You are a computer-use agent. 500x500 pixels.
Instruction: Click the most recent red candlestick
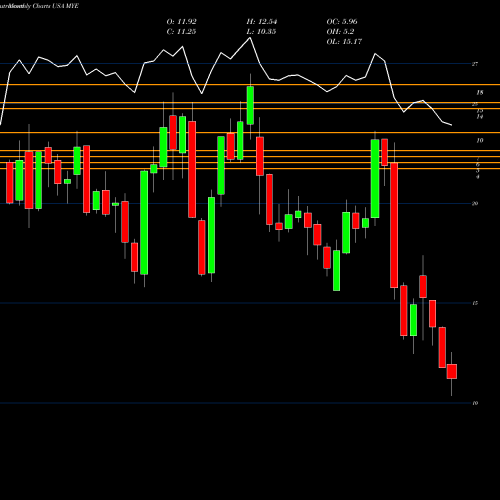pyautogui.click(x=452, y=371)
